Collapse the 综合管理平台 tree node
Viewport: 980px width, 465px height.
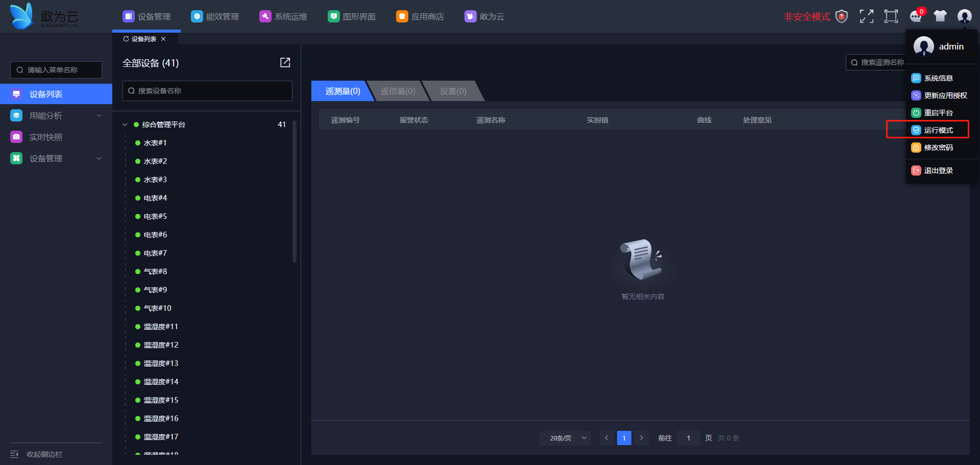tap(125, 125)
